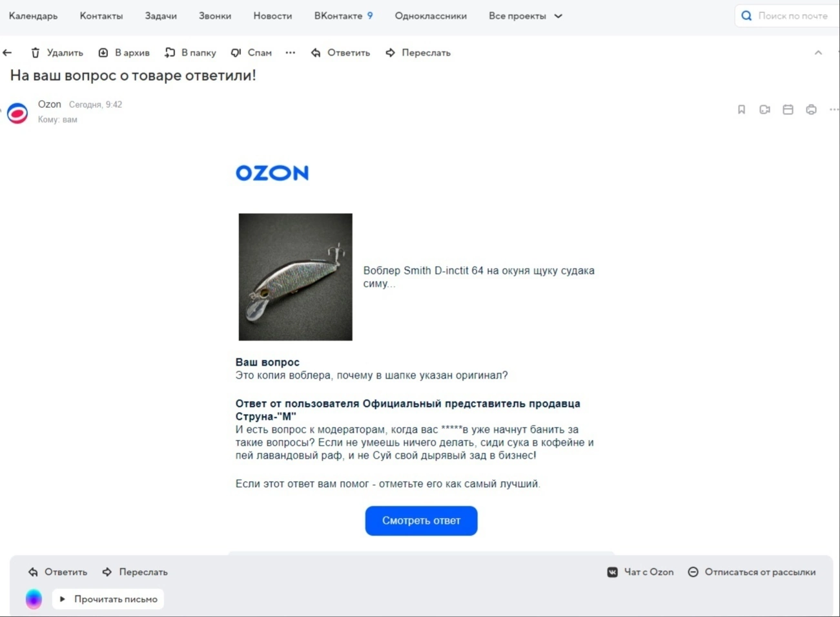Click the sender name Ozon
The image size is (840, 617).
click(50, 104)
